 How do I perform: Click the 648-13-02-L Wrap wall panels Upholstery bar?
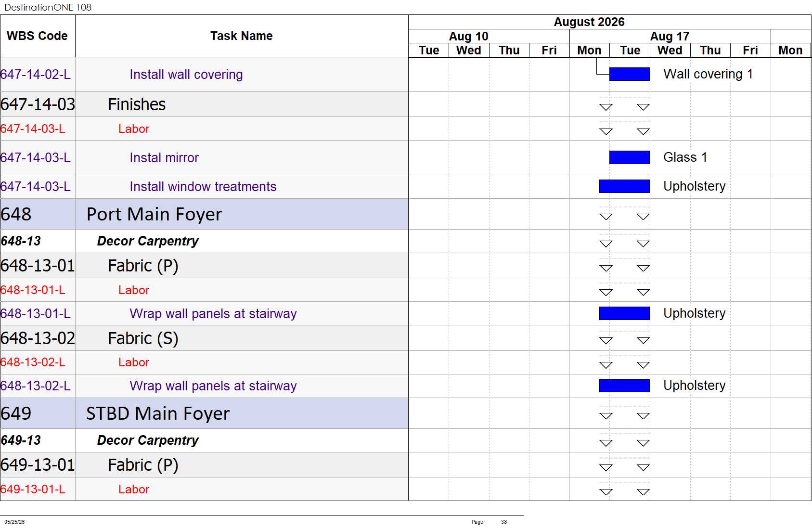tap(624, 386)
